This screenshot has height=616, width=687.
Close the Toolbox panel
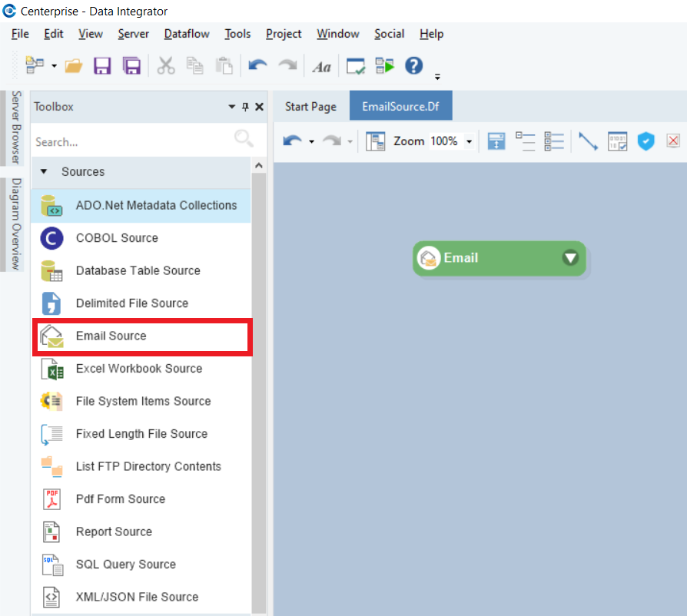pos(259,107)
